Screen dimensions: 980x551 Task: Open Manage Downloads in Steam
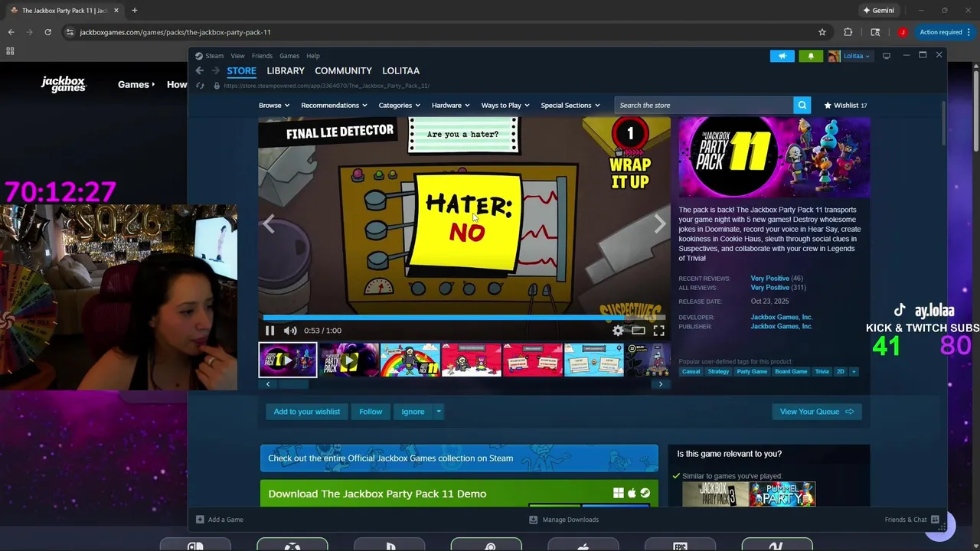click(564, 520)
